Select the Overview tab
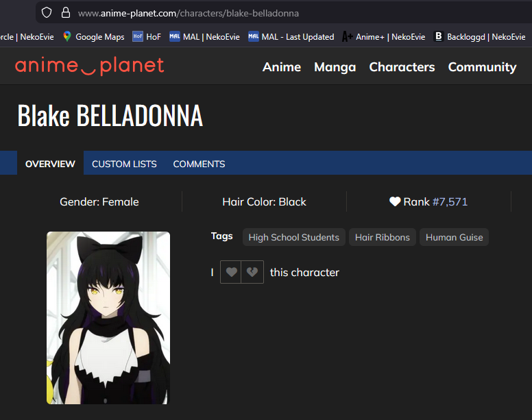532x420 pixels. coord(50,163)
